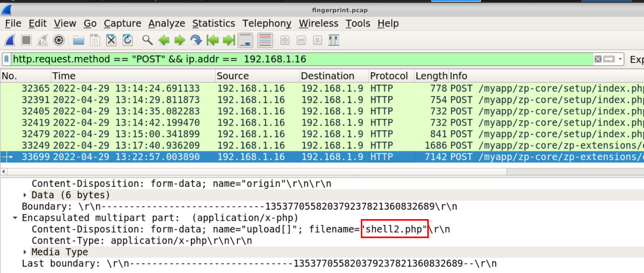Go back to previous packet
644x273 pixels.
(x=164, y=40)
